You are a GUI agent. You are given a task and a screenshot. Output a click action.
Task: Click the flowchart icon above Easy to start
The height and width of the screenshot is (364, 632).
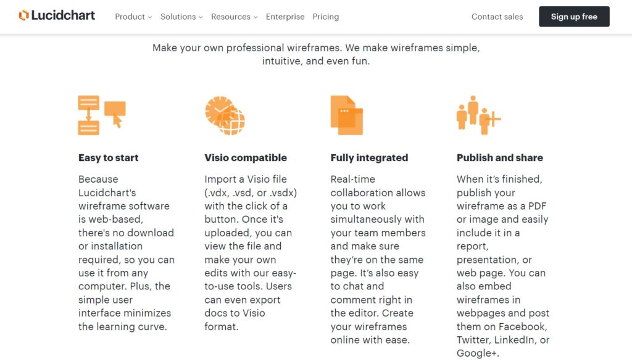click(101, 115)
